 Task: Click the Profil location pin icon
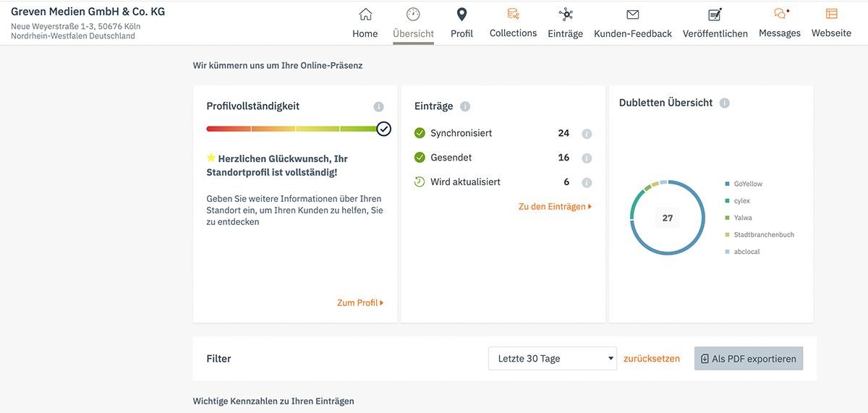click(461, 15)
